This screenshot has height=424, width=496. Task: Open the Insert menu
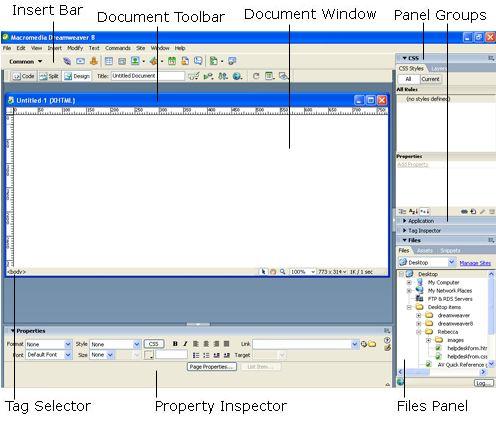point(54,48)
